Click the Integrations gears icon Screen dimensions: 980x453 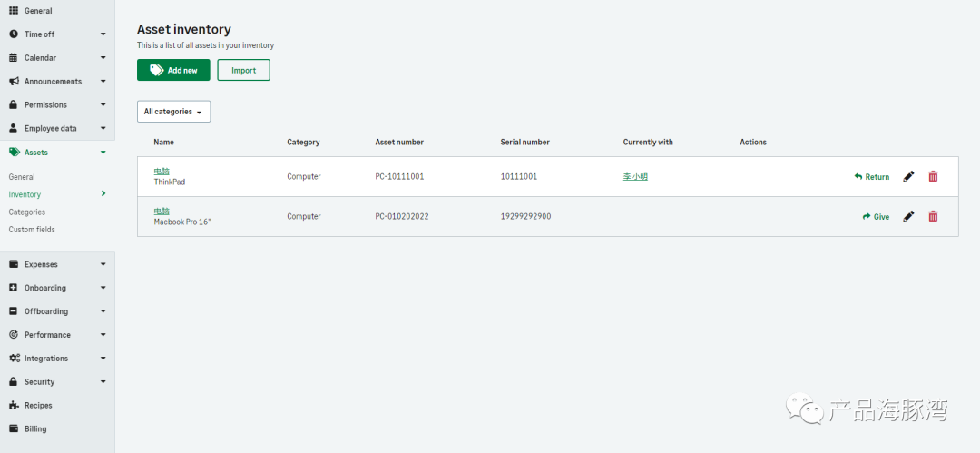(15, 359)
